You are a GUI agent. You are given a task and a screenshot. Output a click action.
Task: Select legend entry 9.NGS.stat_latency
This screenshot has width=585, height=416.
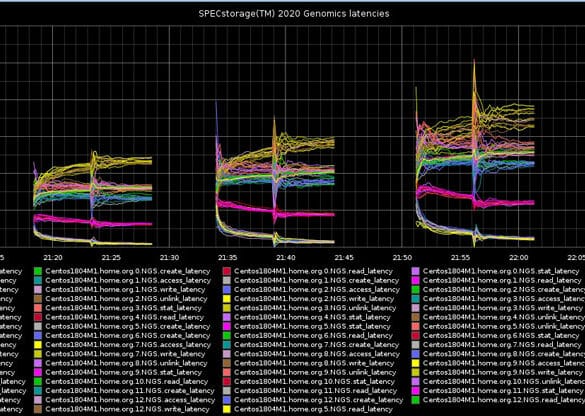[123, 372]
